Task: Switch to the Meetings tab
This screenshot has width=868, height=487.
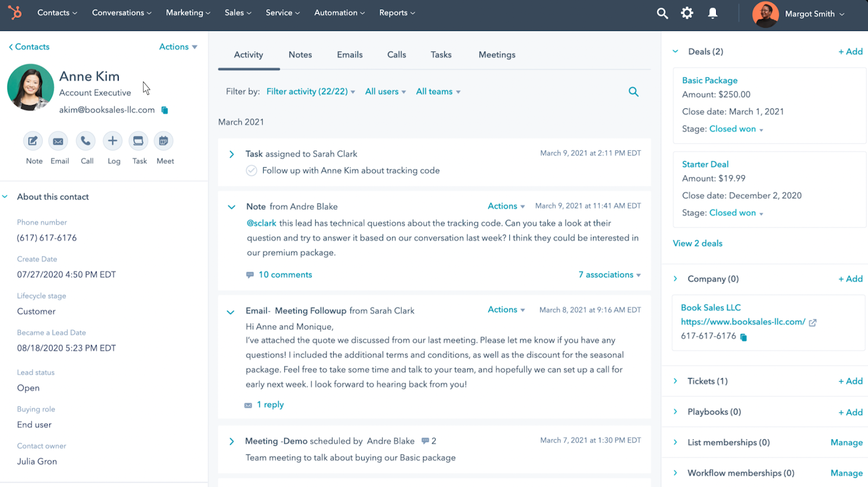Action: [x=497, y=55]
